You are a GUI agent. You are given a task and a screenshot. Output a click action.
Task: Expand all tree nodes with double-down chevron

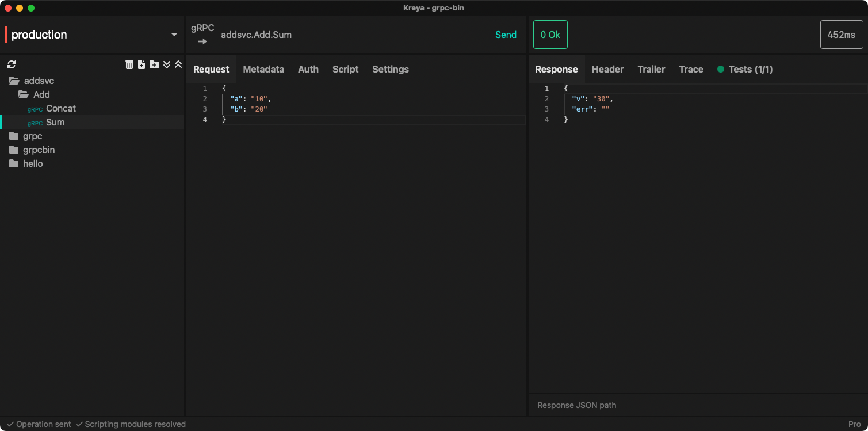click(x=167, y=64)
